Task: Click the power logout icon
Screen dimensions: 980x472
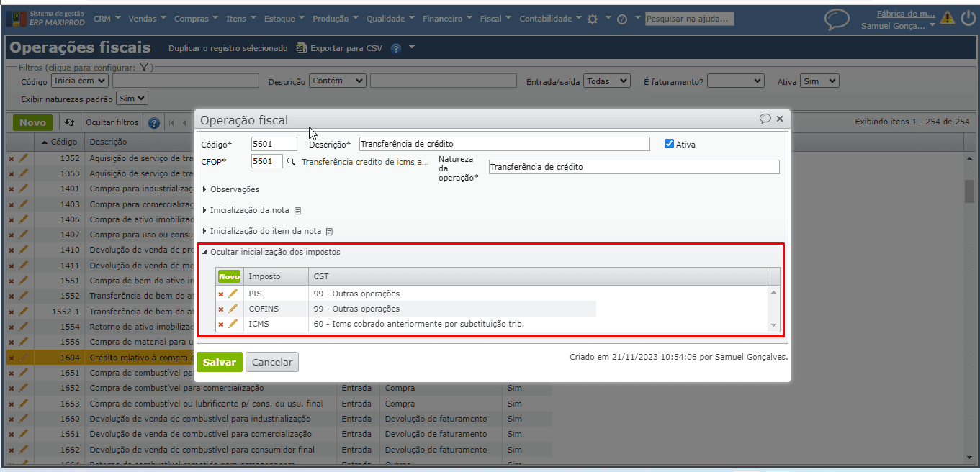Action: pyautogui.click(x=968, y=17)
